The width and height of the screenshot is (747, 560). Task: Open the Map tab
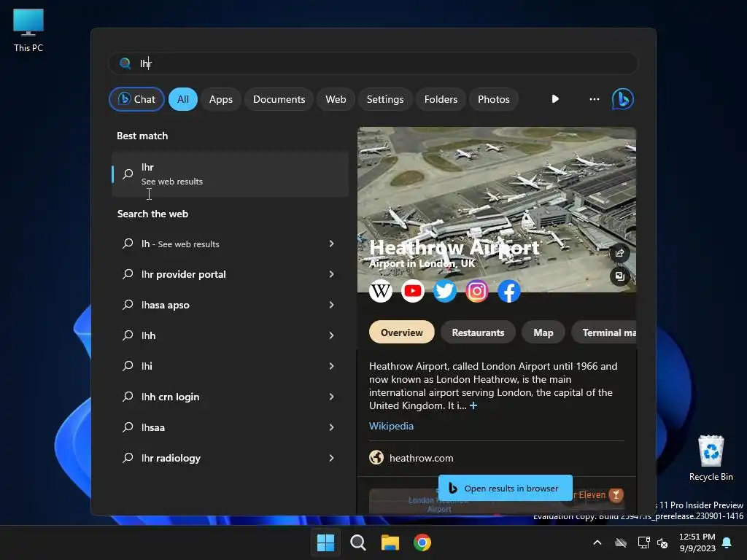coord(543,332)
